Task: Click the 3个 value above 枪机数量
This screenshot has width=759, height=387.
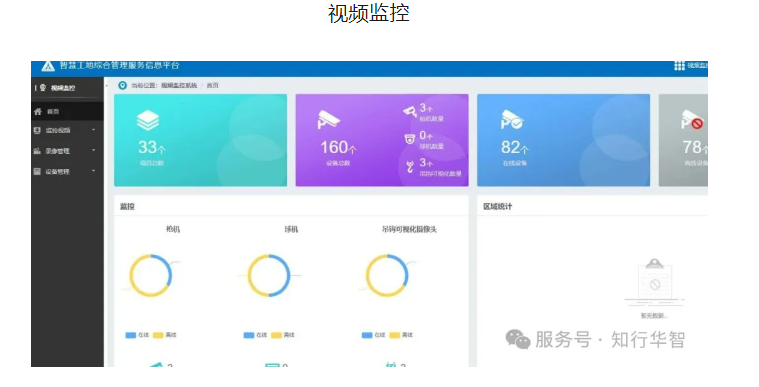Action: (x=426, y=108)
